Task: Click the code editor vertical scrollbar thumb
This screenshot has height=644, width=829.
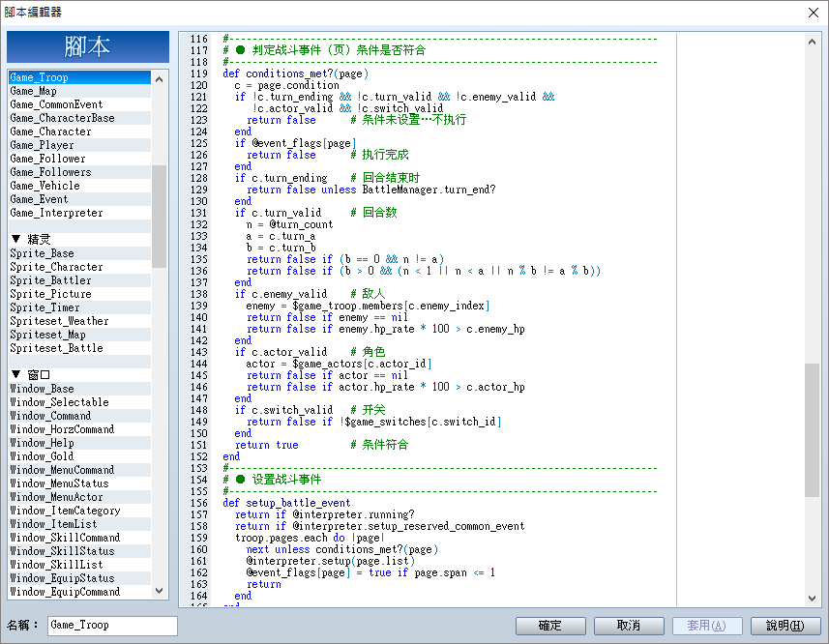Action: [813, 430]
